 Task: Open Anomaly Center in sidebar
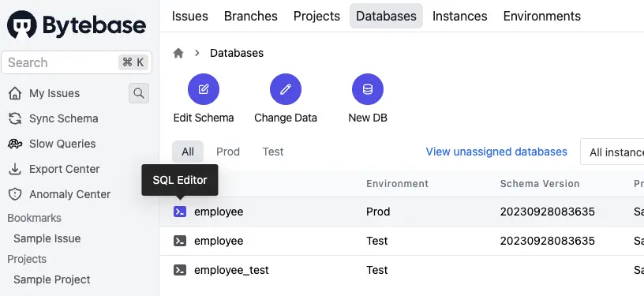coord(69,194)
